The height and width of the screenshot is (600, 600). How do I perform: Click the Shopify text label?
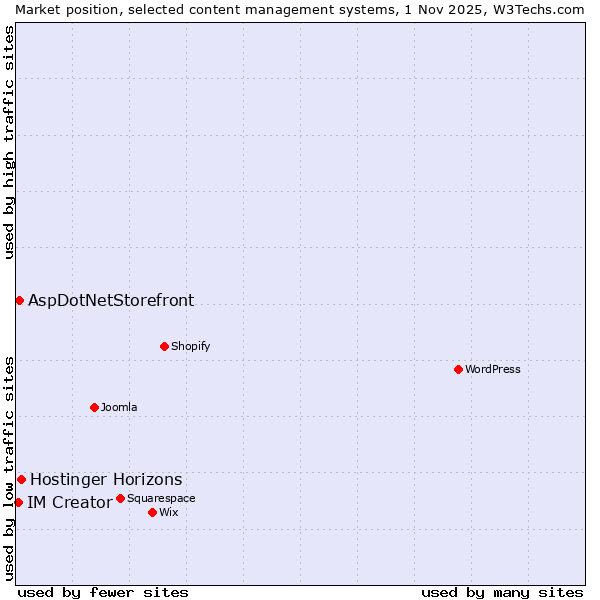click(x=190, y=346)
